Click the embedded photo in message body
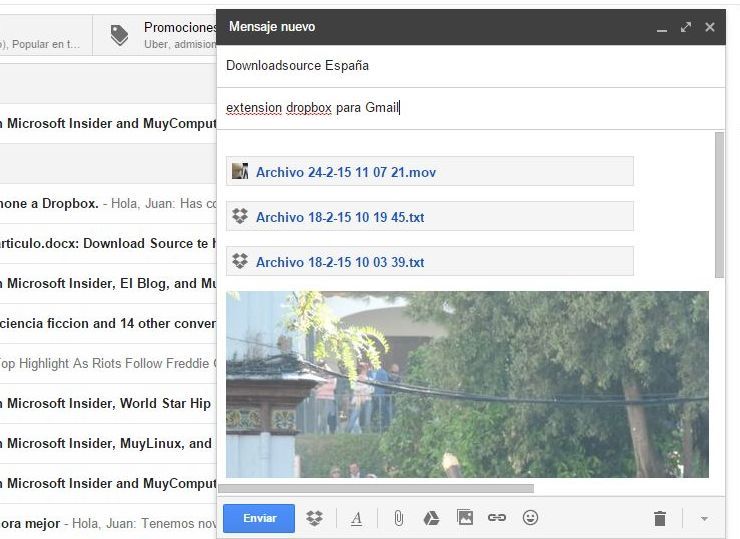This screenshot has width=740, height=539. (467, 384)
